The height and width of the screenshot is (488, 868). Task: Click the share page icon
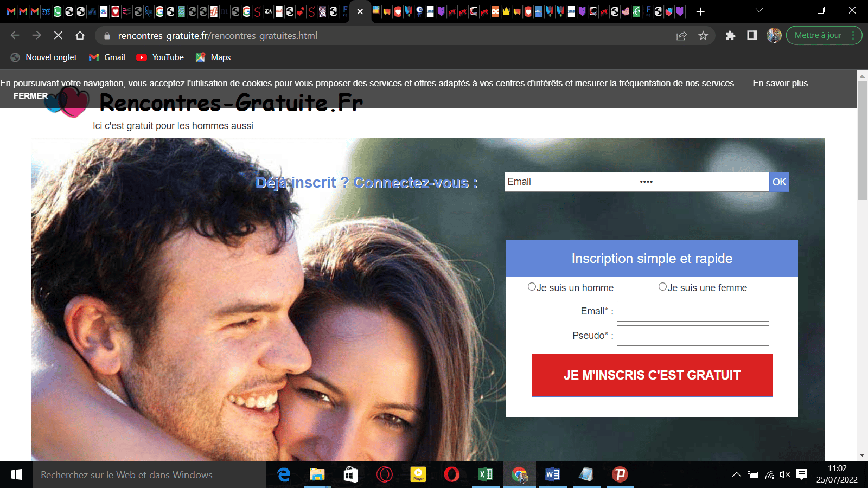[x=681, y=36]
